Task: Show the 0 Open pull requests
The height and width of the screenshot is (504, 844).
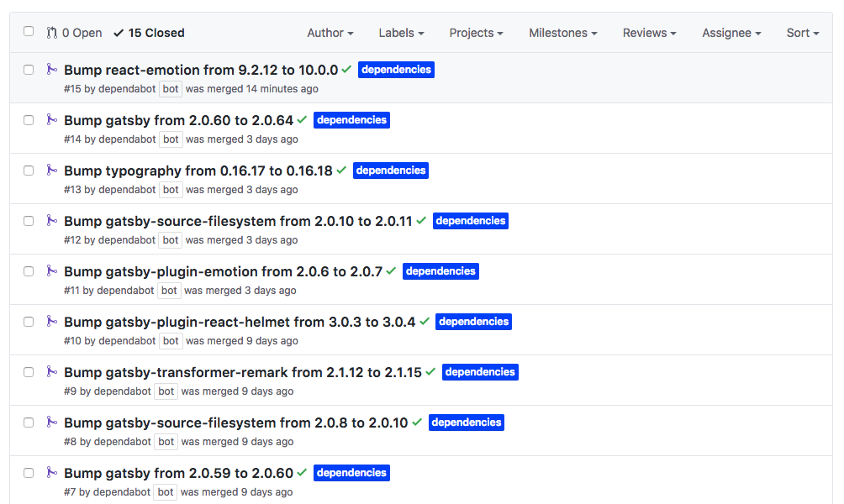Action: point(74,33)
